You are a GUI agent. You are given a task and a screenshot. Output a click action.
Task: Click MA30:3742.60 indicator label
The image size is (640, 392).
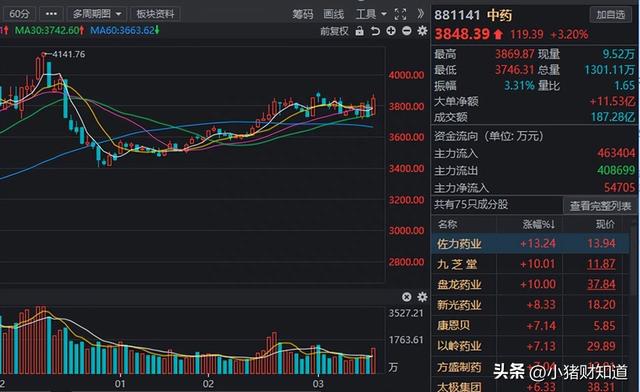coord(49,31)
